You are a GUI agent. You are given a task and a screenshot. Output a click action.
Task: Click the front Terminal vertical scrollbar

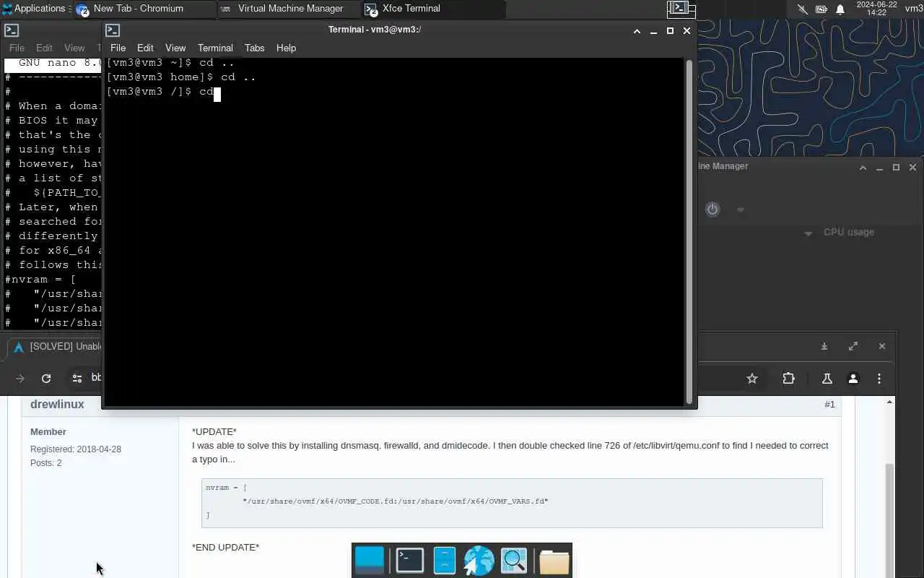coord(689,231)
